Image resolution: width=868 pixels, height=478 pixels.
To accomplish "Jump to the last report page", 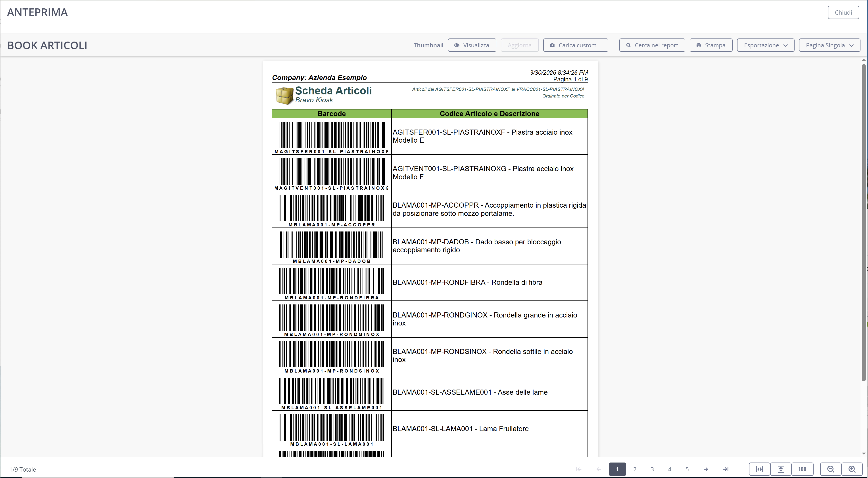I will click(726, 469).
